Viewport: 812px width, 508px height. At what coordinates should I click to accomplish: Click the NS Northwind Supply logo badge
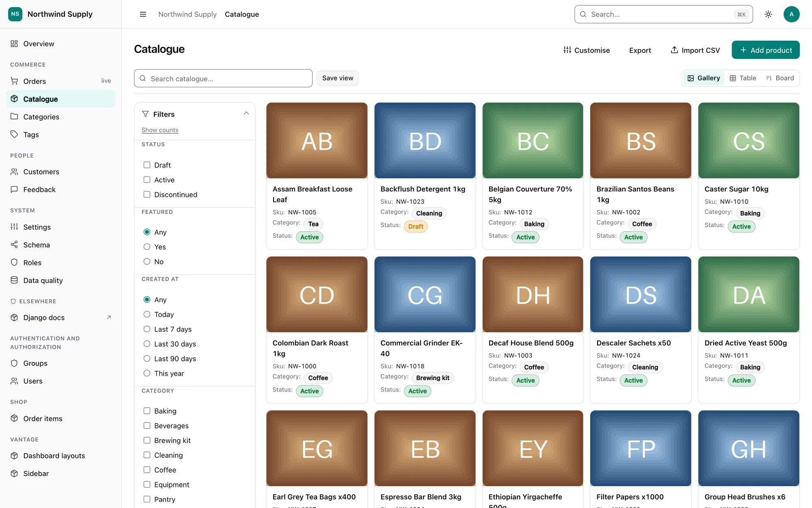click(x=15, y=14)
